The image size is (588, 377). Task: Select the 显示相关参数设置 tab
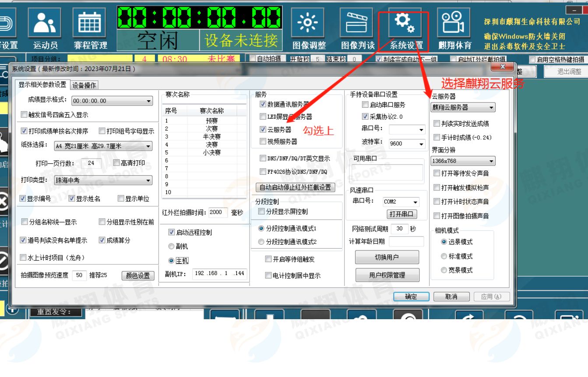click(42, 85)
